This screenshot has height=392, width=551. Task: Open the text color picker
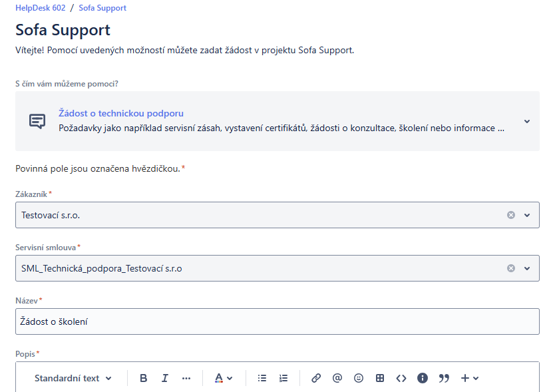click(224, 378)
